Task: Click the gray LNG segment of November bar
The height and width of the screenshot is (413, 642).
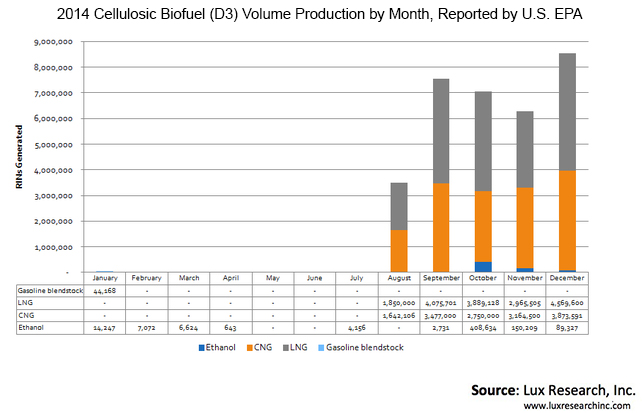Action: [x=525, y=149]
